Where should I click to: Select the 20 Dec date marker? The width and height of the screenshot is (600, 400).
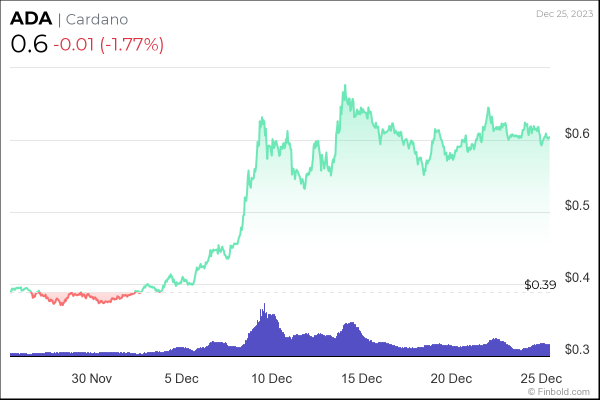[x=452, y=379]
